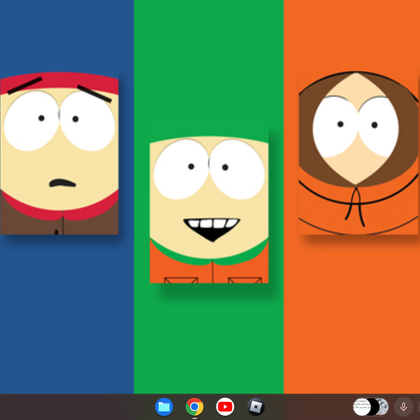This screenshot has height=420, width=420.
Task: Launch Roblox from the shelf
Action: point(256,407)
